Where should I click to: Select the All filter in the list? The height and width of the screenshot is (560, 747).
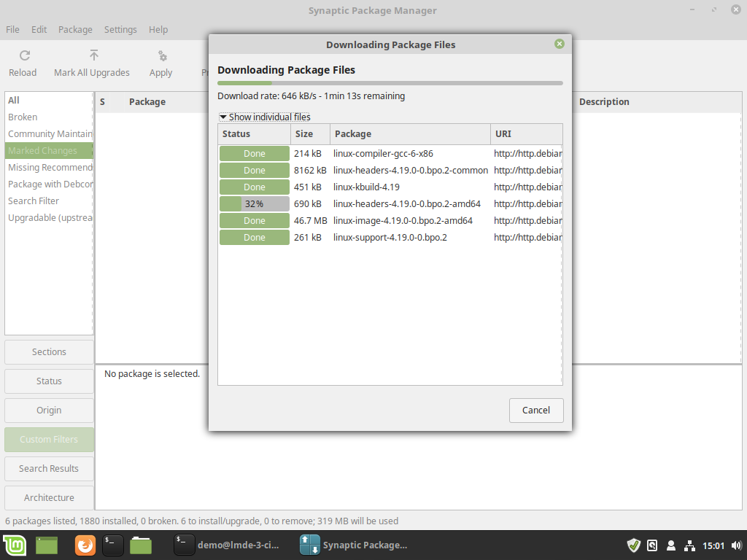point(49,101)
